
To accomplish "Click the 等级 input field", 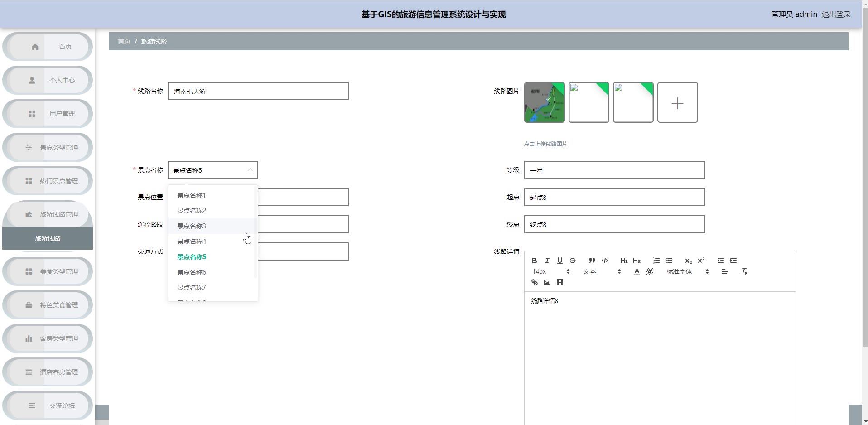I will point(614,170).
